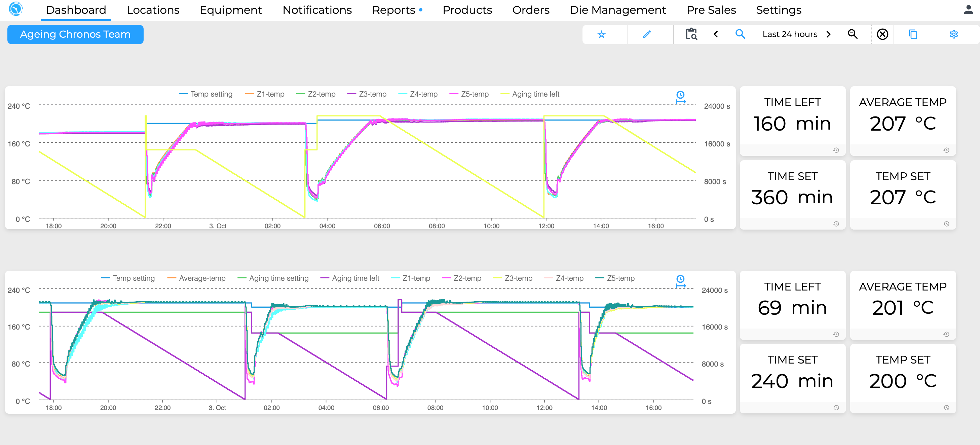Open history icon on TIME LEFT 69 min card
980x445 pixels.
pyautogui.click(x=836, y=334)
